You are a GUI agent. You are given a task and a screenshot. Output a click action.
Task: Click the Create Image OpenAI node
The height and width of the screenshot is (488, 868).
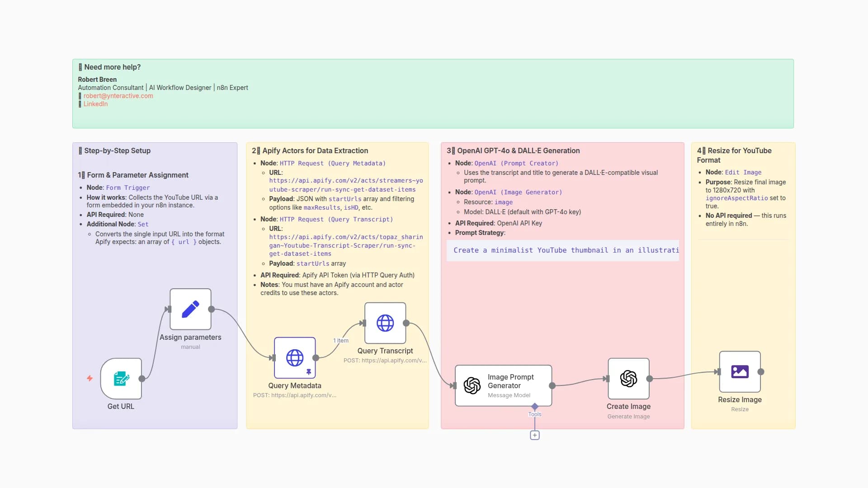click(x=628, y=379)
